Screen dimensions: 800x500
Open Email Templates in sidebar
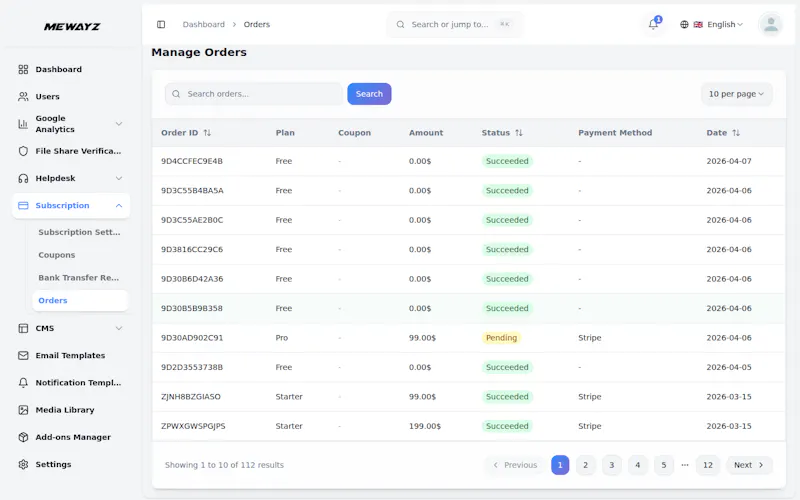click(70, 356)
